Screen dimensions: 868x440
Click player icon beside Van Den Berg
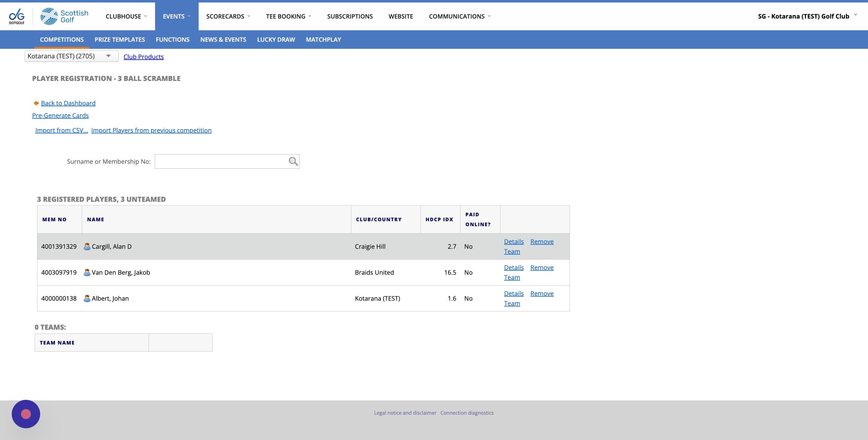click(x=87, y=273)
